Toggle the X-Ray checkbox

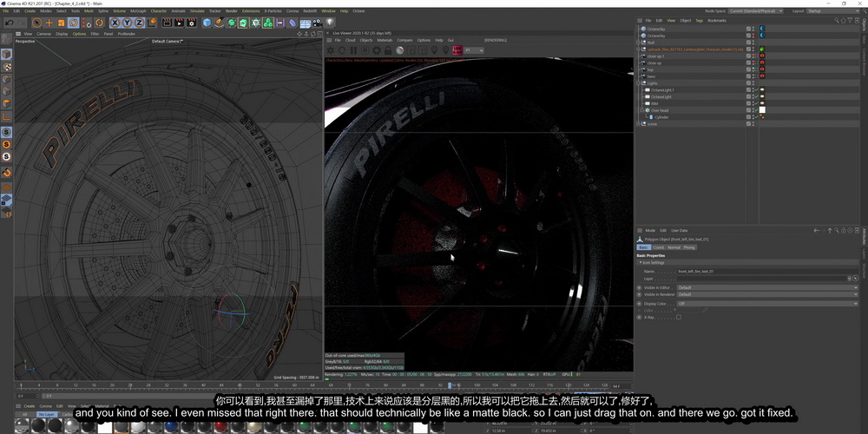[679, 317]
